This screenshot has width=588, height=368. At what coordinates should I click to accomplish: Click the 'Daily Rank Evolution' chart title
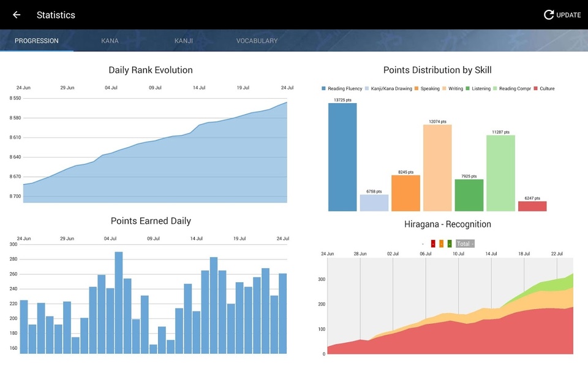point(151,70)
